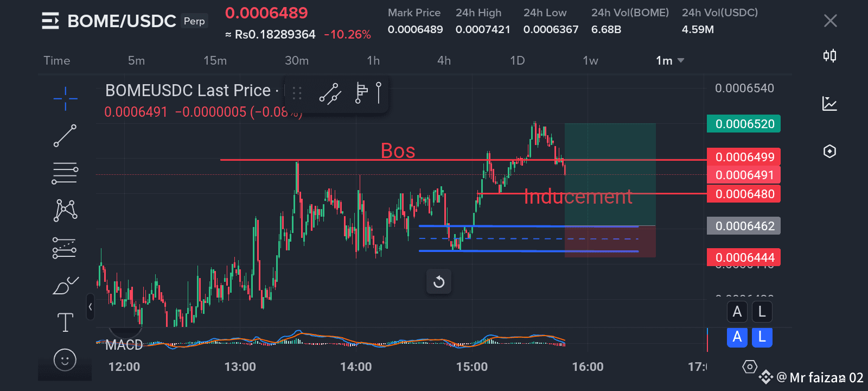This screenshot has width=868, height=391.
Task: Select the text annotation tool
Action: click(x=65, y=322)
